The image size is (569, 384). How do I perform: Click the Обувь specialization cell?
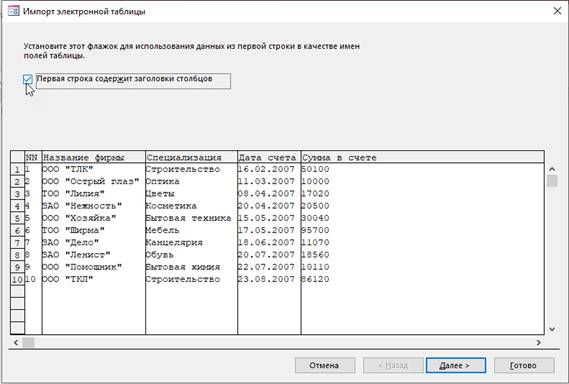(x=191, y=255)
